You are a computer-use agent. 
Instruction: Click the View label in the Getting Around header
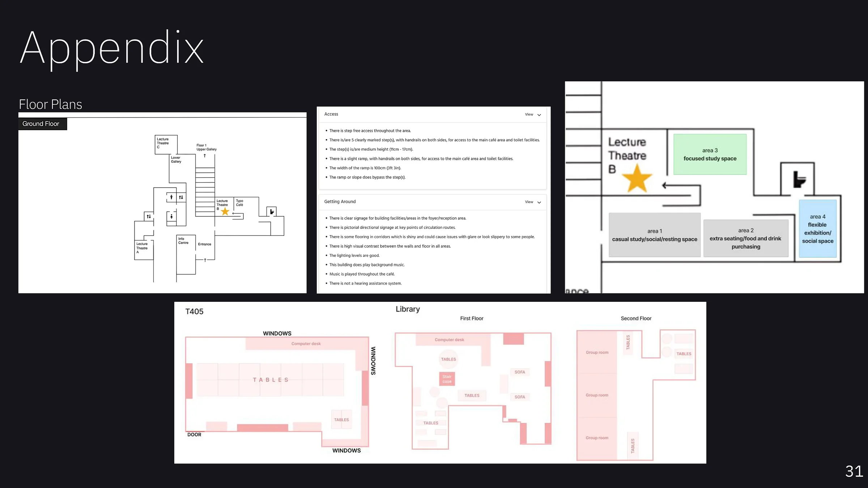point(529,202)
